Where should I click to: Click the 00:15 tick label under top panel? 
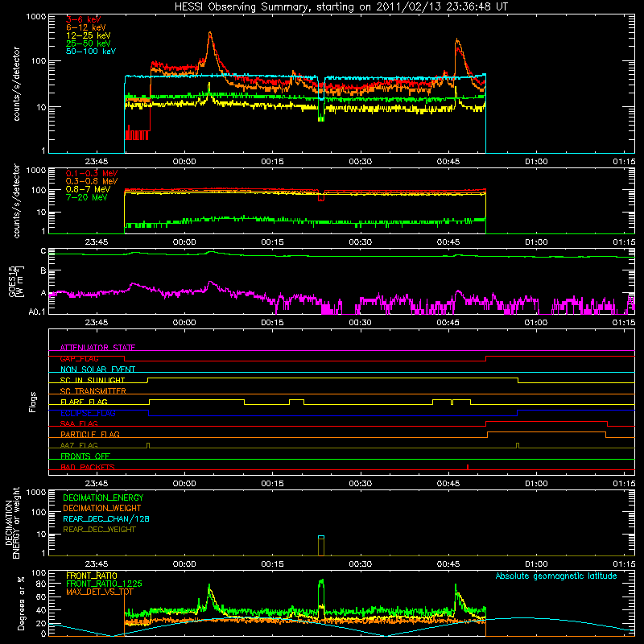coord(272,162)
